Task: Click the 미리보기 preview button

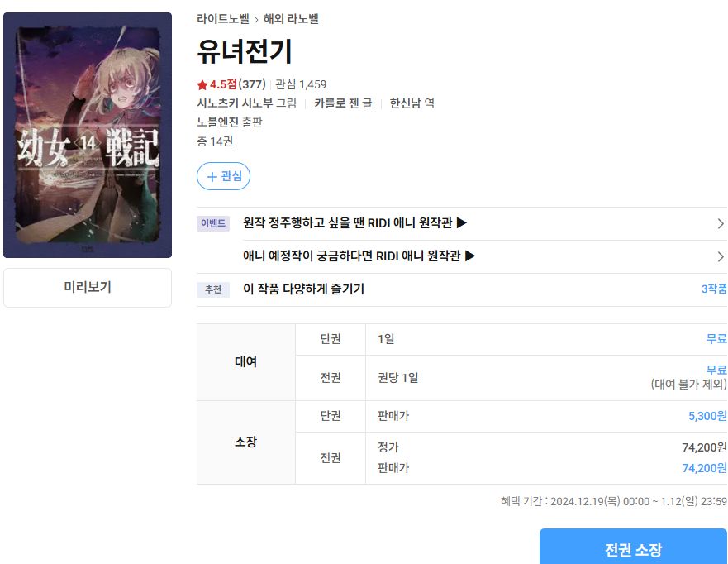Action: tap(88, 287)
